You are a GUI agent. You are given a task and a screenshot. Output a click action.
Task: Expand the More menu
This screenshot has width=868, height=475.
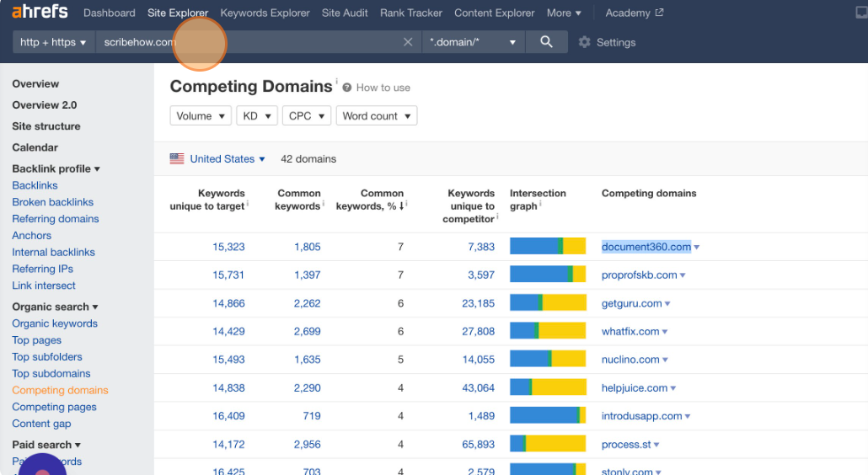tap(564, 13)
